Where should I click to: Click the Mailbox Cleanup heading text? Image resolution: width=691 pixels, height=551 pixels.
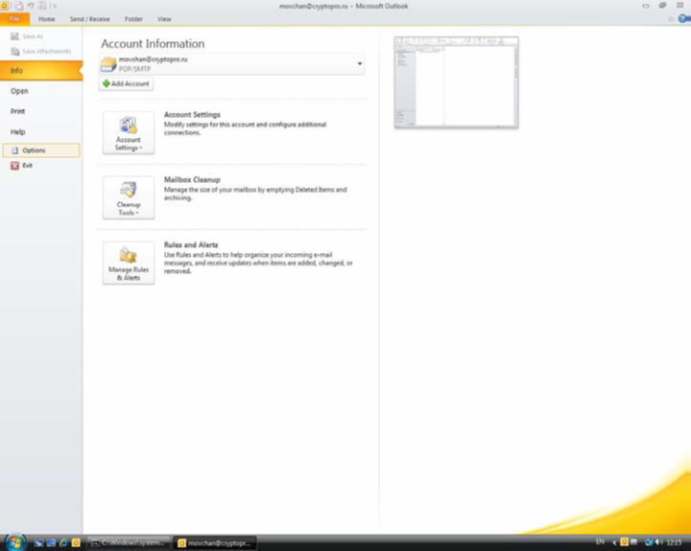click(192, 180)
